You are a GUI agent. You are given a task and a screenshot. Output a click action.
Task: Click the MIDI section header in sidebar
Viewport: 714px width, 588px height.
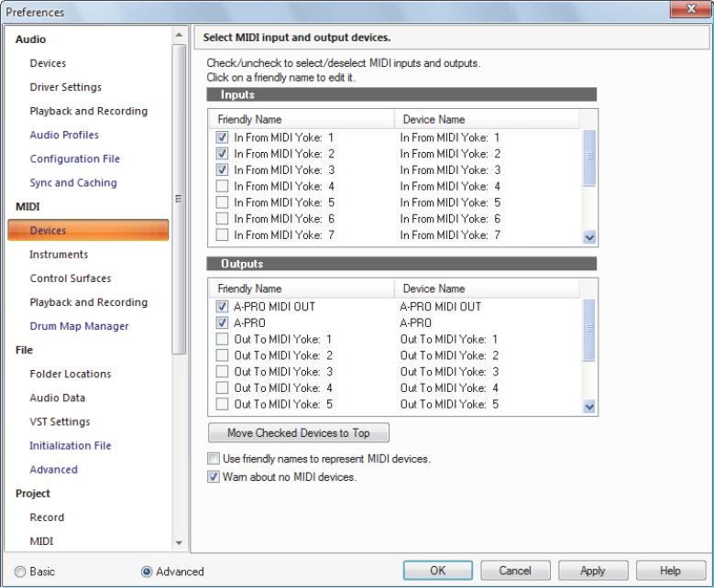pos(27,207)
